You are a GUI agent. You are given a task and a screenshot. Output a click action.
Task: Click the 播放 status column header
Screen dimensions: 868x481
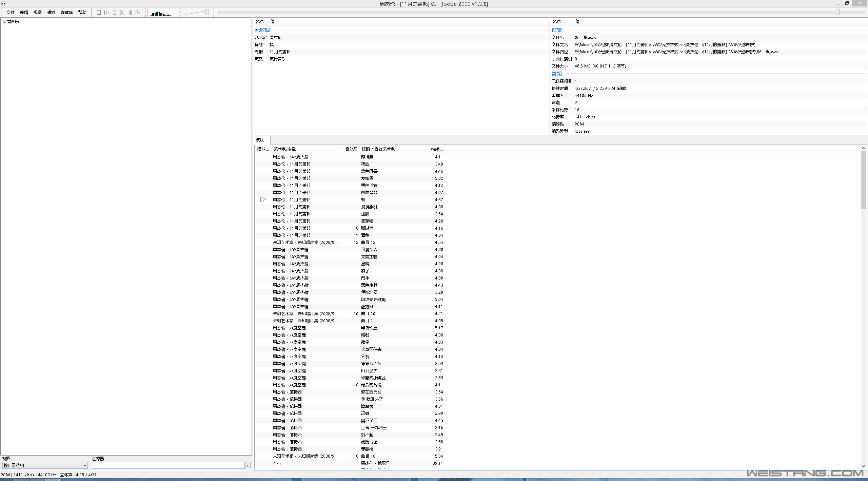point(263,149)
